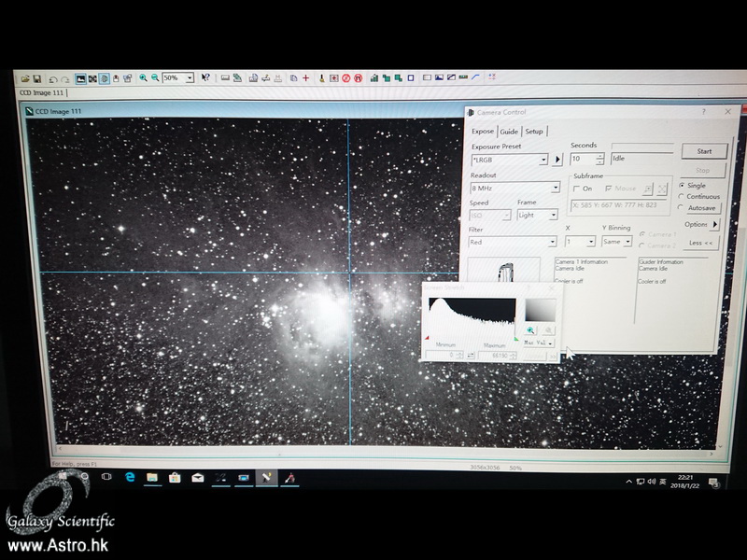Screen dimensions: 747x560
Task: Click the Open file toolbar icon
Action: (24, 78)
